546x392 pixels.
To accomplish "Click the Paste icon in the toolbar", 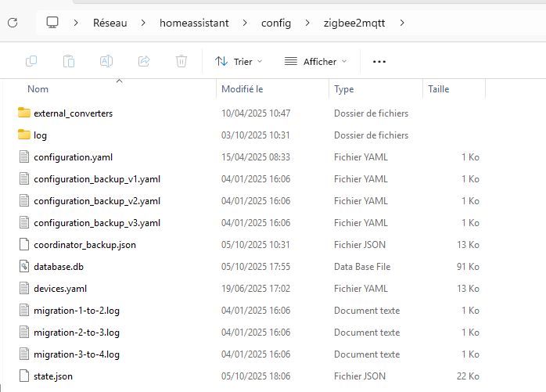I will [x=69, y=61].
